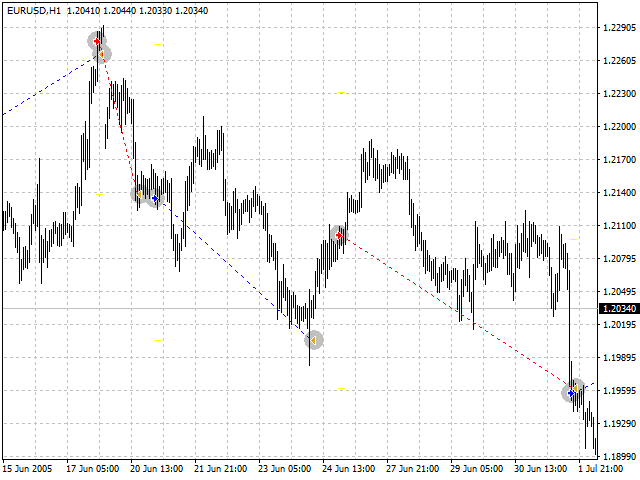This screenshot has height=480, width=640.
Task: Click the highlighted current price label 1.20340 on axis
Action: click(x=619, y=309)
